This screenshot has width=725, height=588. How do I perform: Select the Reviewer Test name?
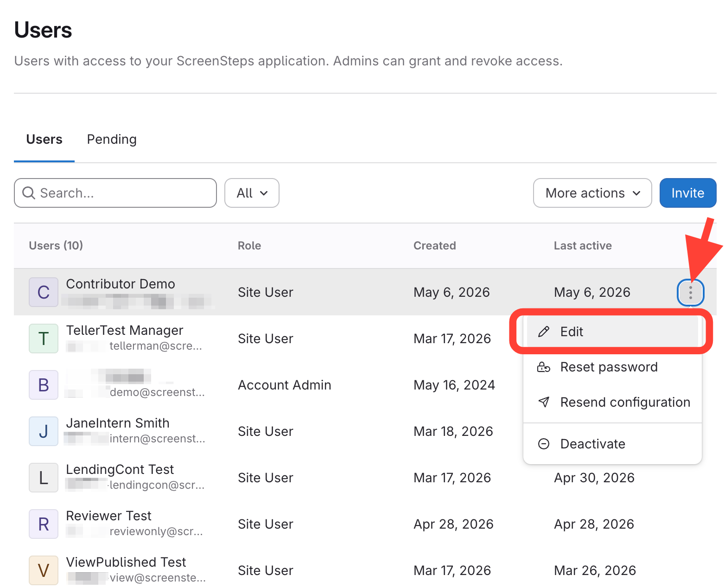tap(109, 516)
